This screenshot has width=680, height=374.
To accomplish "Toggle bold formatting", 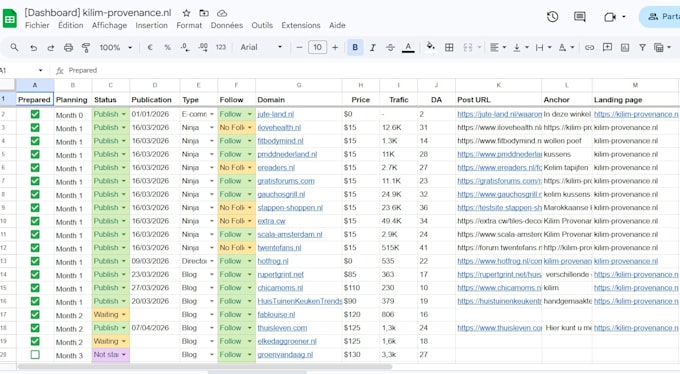I will (x=355, y=47).
